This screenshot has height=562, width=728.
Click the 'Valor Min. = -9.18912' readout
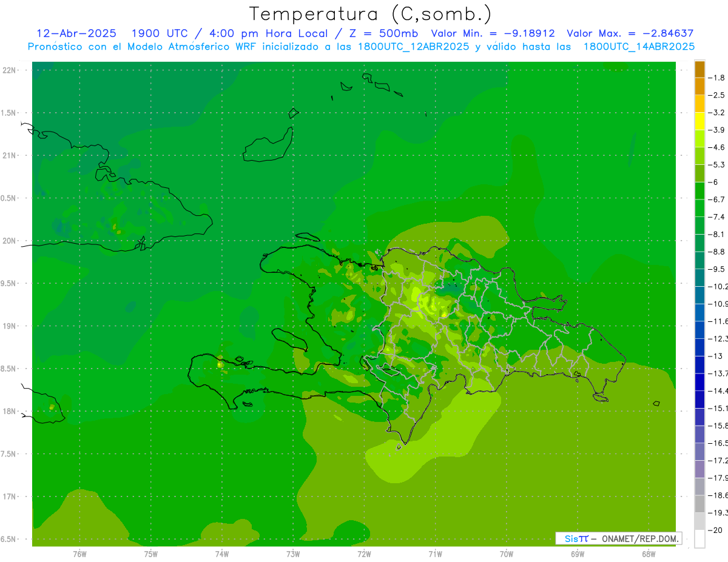[493, 33]
